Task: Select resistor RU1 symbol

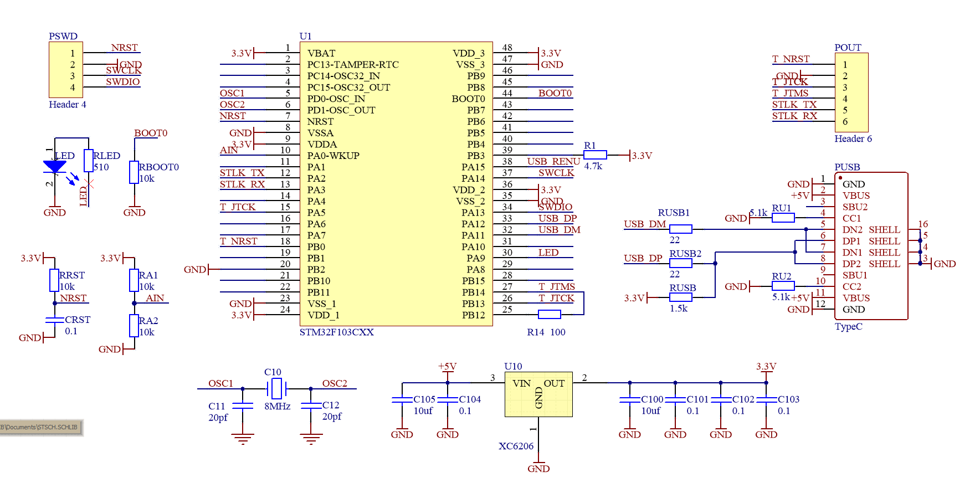Action: [783, 218]
